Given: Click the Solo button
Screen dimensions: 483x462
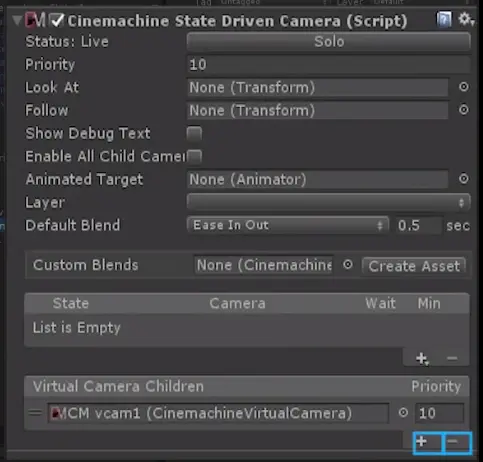Looking at the screenshot, I should 329,42.
